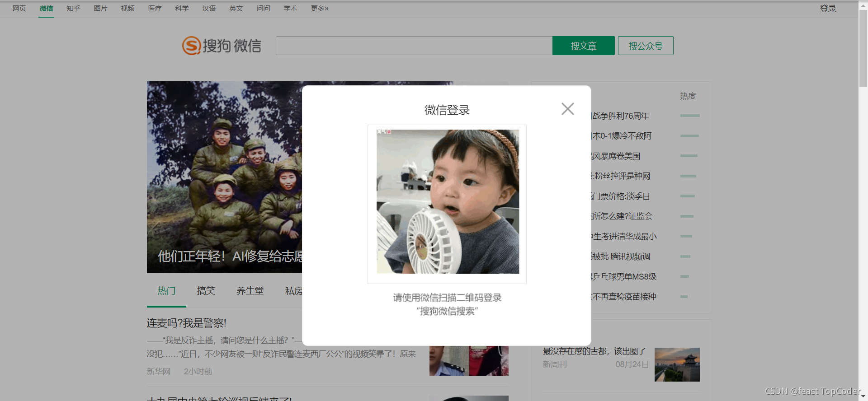This screenshot has width=868, height=401.
Task: Click the 搜文章 search button
Action: [583, 46]
